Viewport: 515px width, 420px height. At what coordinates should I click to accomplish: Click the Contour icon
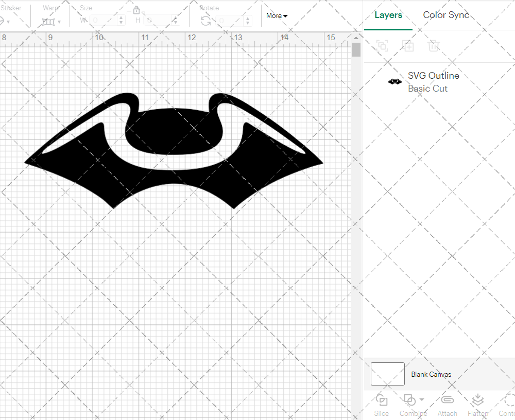tap(509, 400)
